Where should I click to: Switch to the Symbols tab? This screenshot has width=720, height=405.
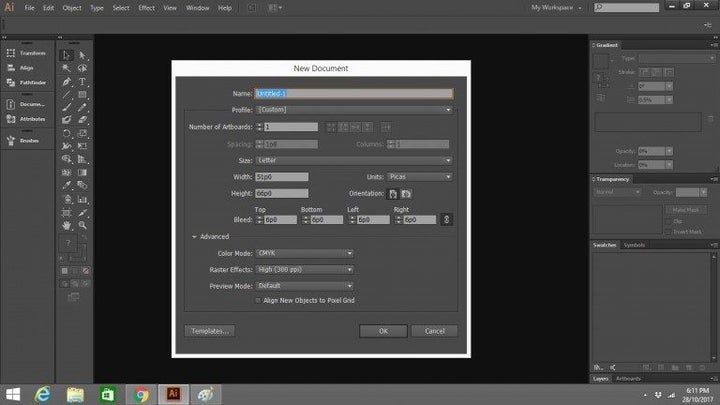pyautogui.click(x=634, y=245)
